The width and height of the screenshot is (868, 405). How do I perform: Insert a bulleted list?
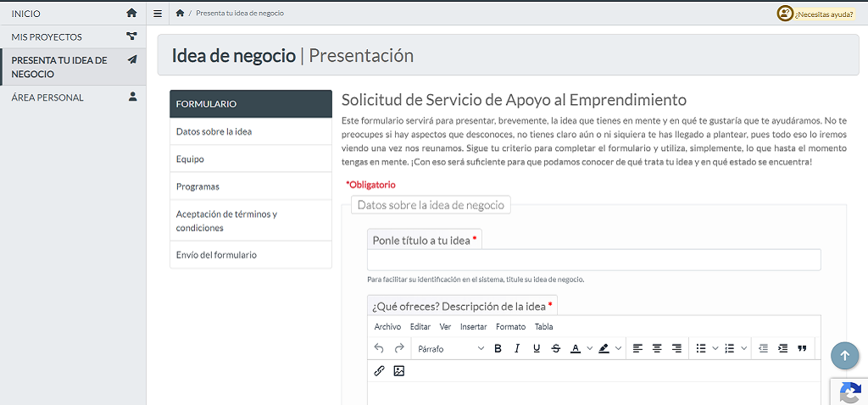701,348
